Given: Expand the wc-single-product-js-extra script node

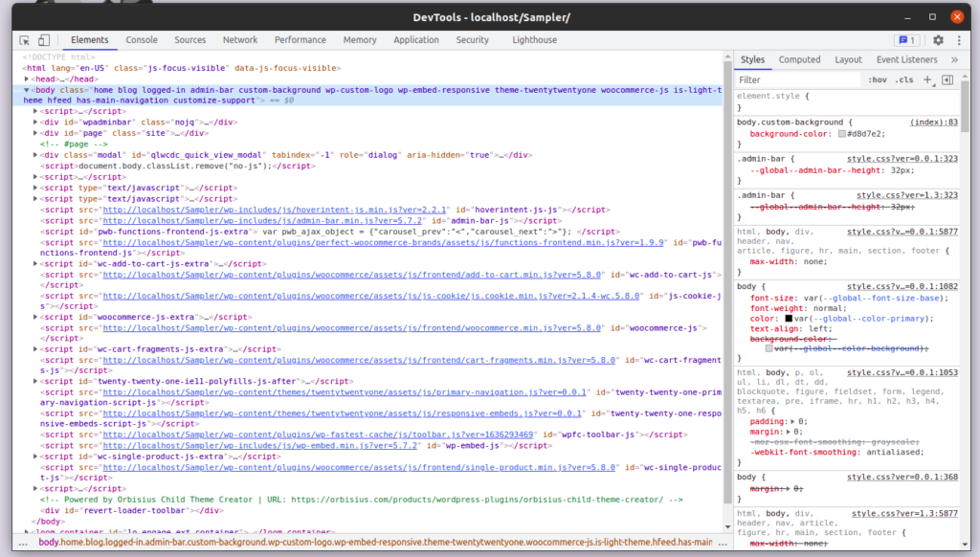Looking at the screenshot, I should [x=35, y=457].
